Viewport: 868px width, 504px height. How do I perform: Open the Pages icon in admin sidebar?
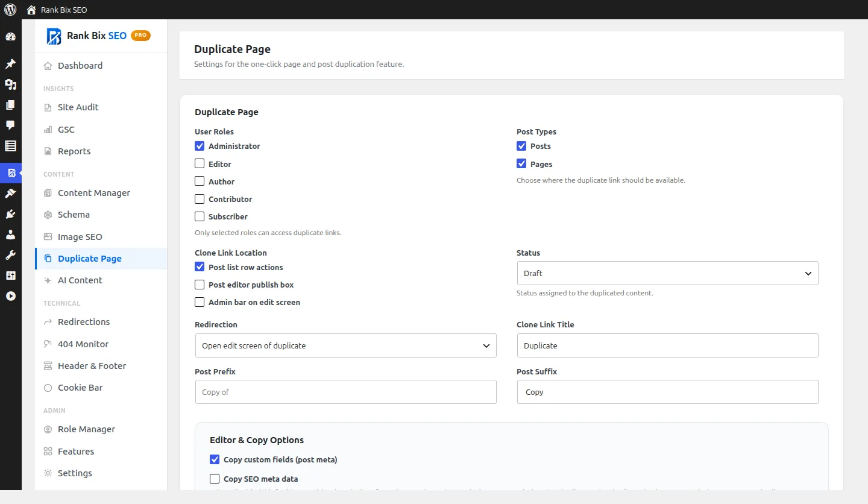[x=10, y=105]
